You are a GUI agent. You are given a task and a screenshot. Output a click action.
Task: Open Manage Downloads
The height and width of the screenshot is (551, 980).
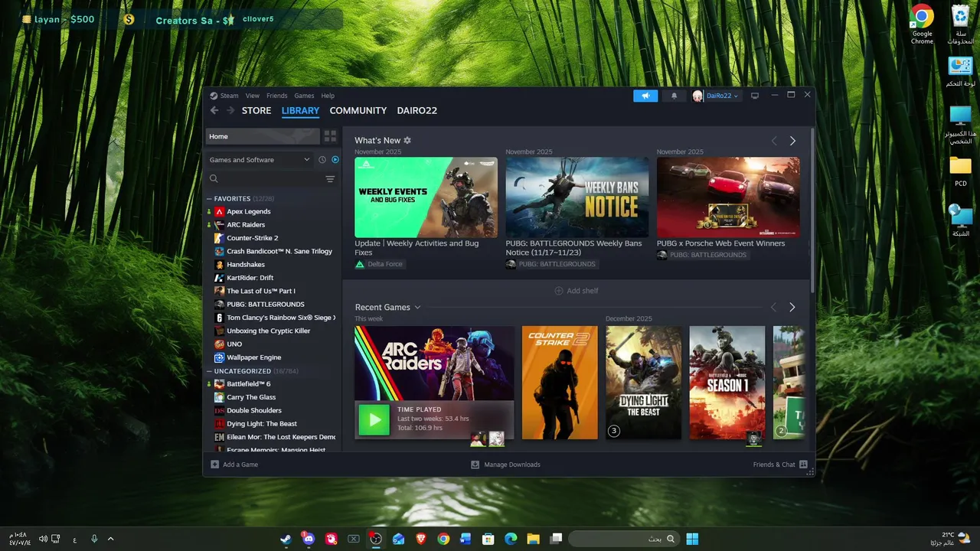(x=505, y=465)
